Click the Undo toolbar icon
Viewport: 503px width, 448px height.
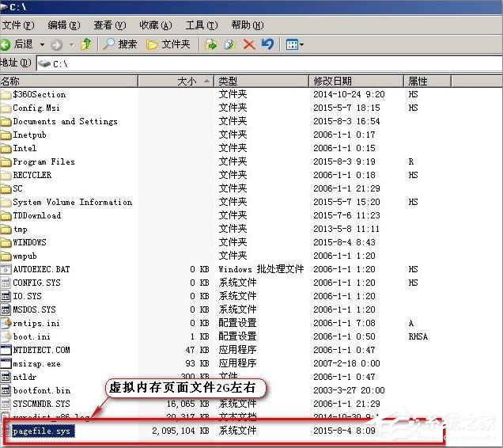tap(268, 44)
